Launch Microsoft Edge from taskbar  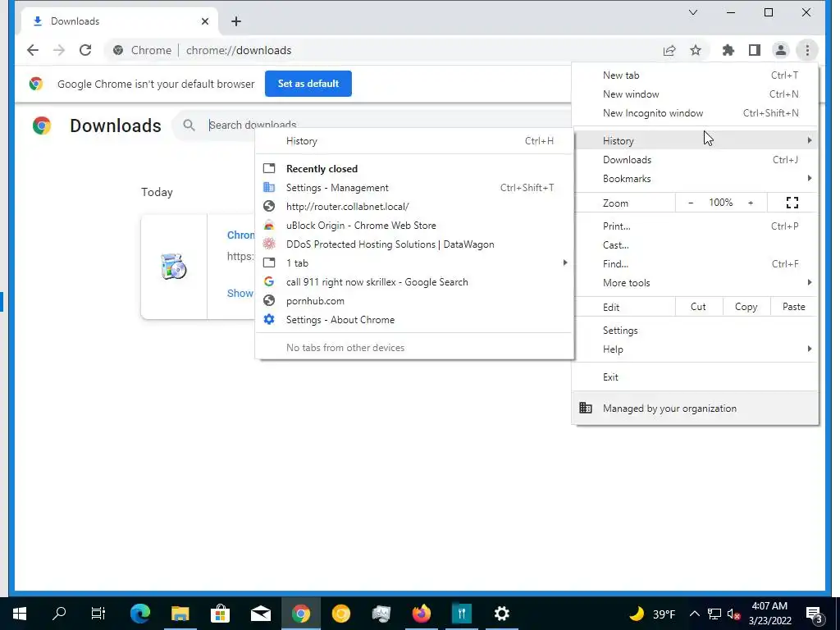tap(140, 614)
